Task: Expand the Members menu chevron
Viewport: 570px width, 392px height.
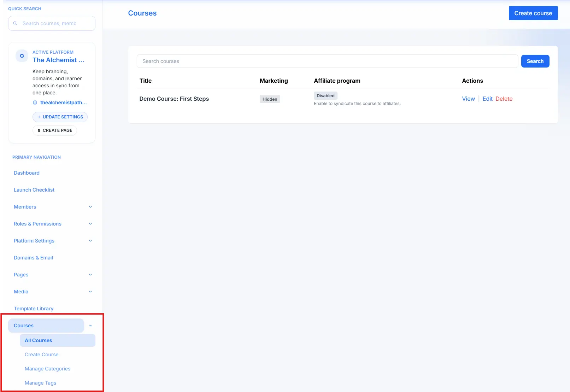Action: pyautogui.click(x=90, y=207)
